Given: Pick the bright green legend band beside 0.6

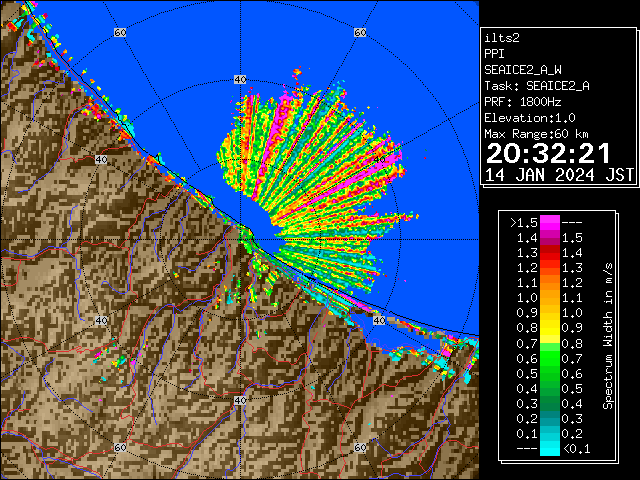Looking at the screenshot, I should (550, 359).
